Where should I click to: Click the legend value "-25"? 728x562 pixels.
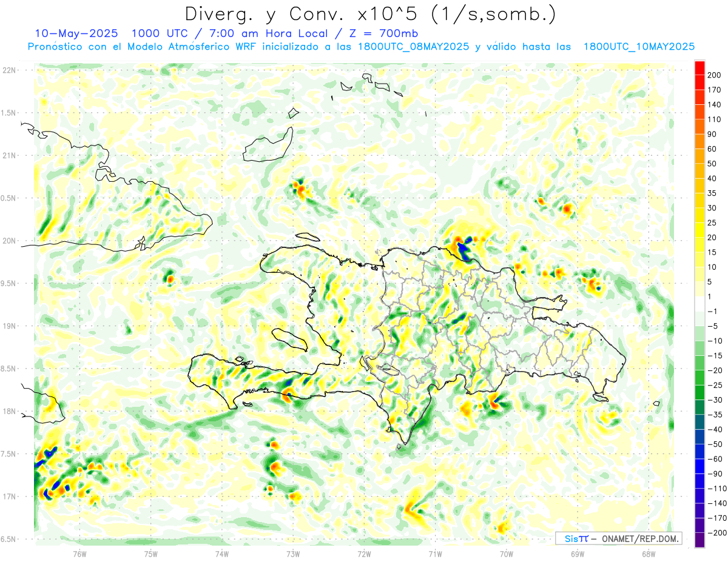click(716, 385)
